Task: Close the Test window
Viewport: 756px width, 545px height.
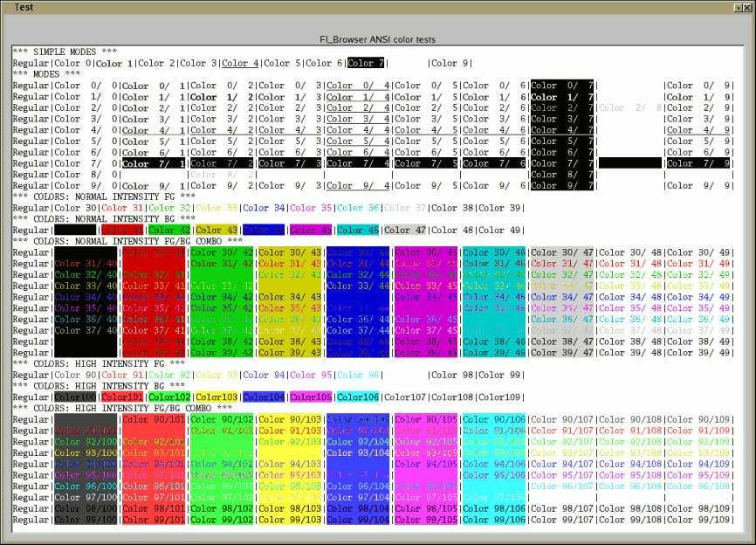Action: click(x=746, y=7)
